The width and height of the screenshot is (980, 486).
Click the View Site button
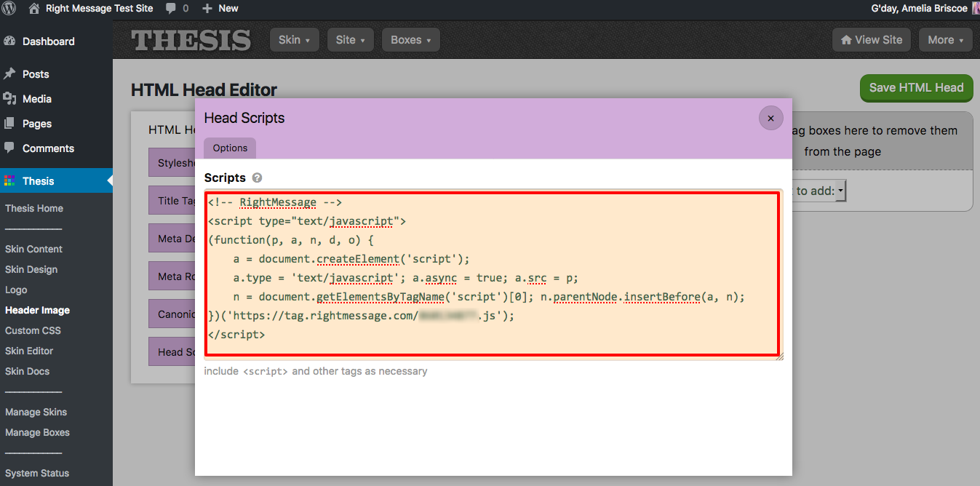coord(872,40)
